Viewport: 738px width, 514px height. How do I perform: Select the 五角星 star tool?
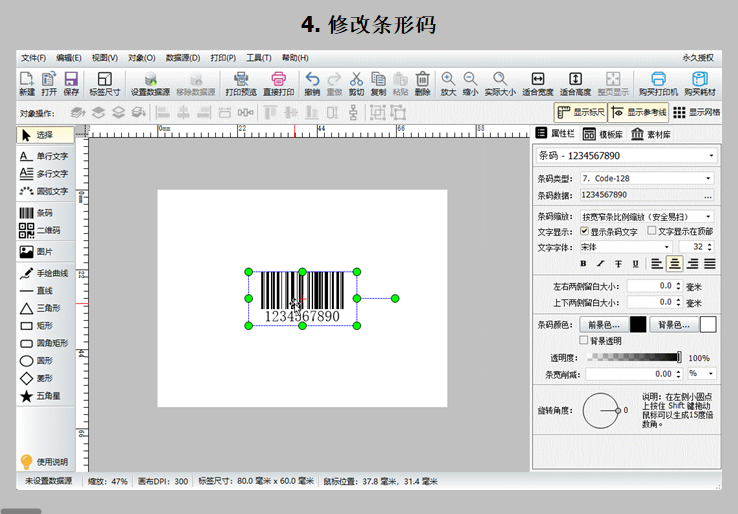45,396
